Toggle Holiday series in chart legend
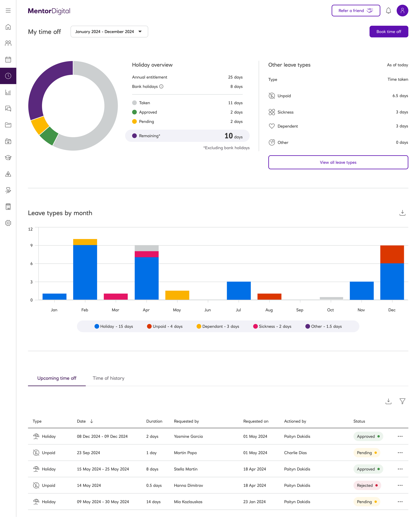 pos(114,326)
